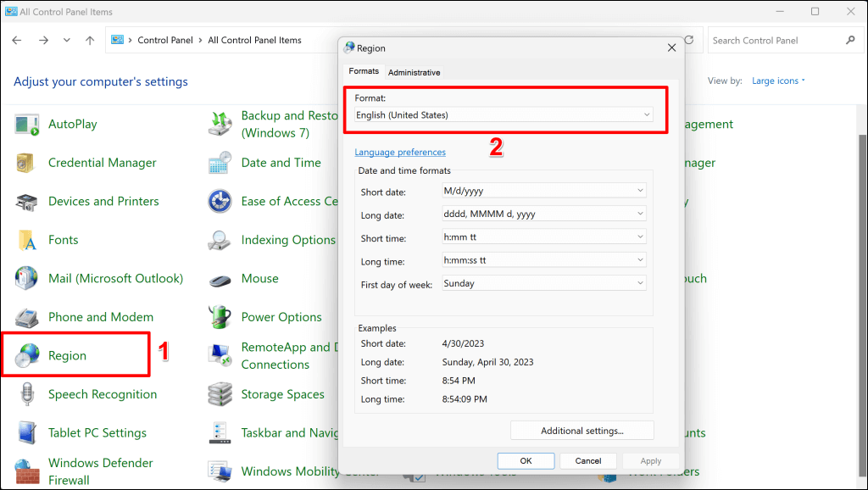Open the First day of week dropdown

pyautogui.click(x=544, y=283)
